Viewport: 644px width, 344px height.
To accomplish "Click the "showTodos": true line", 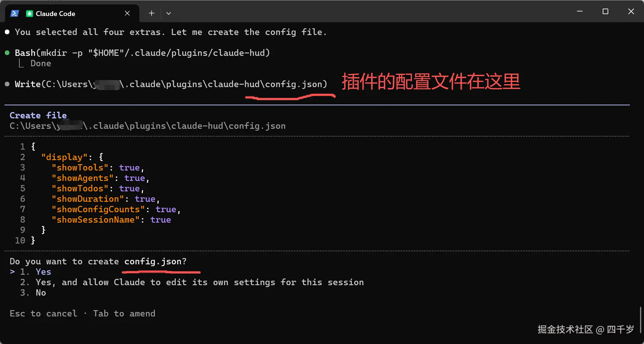I will coord(98,188).
